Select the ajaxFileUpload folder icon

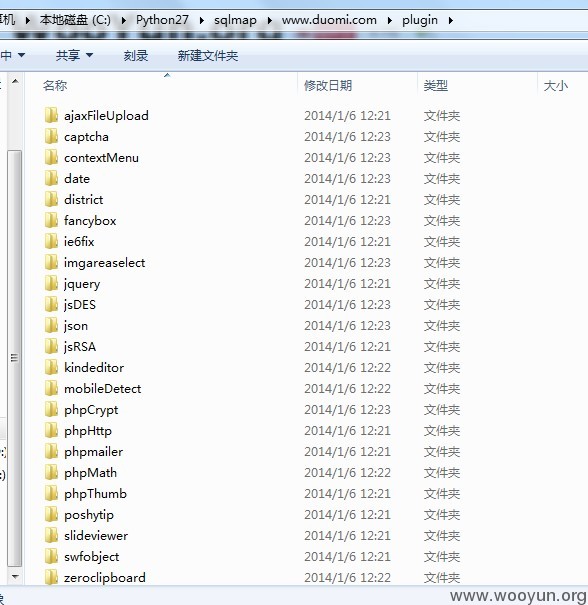point(51,115)
